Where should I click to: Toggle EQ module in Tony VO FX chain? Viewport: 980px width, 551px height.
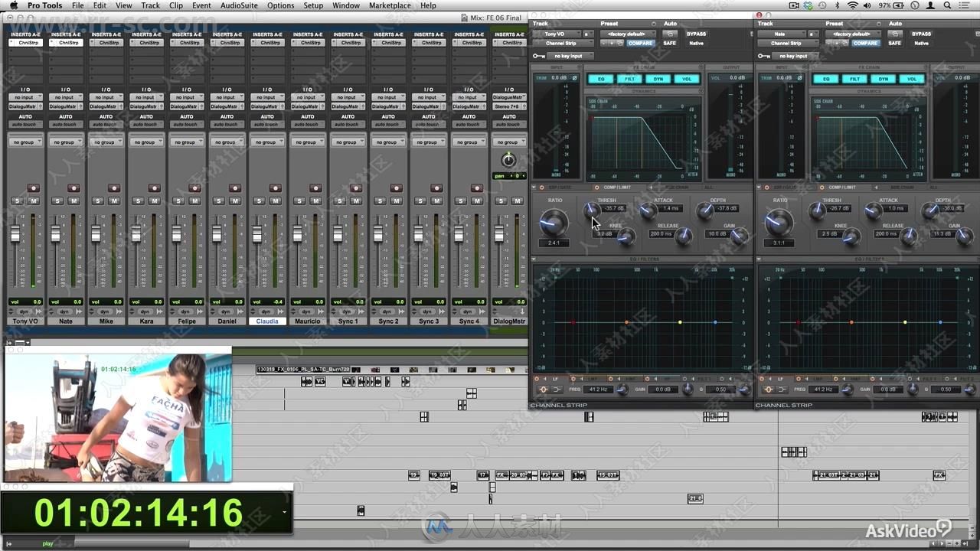601,79
